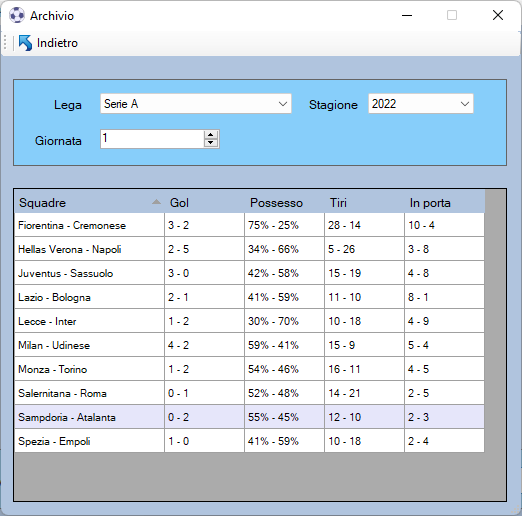Viewport: 522px width, 516px height.
Task: Sort by the Gol column header
Action: pyautogui.click(x=204, y=203)
